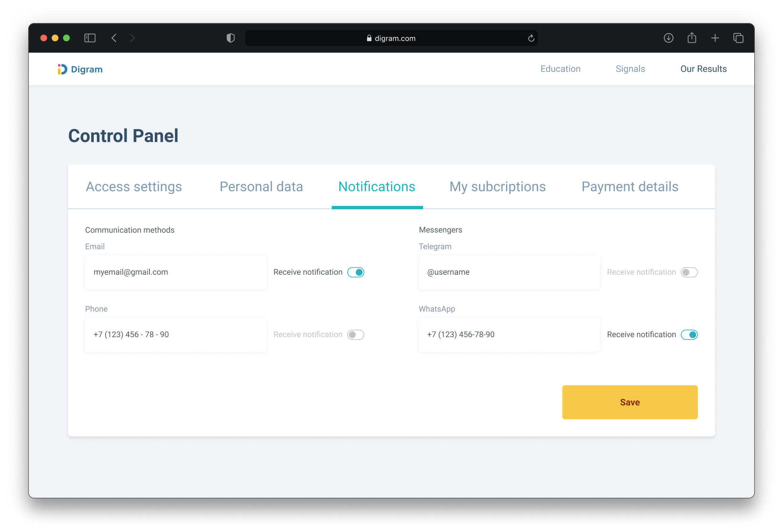Click the privacy shield icon
783x532 pixels.
231,38
